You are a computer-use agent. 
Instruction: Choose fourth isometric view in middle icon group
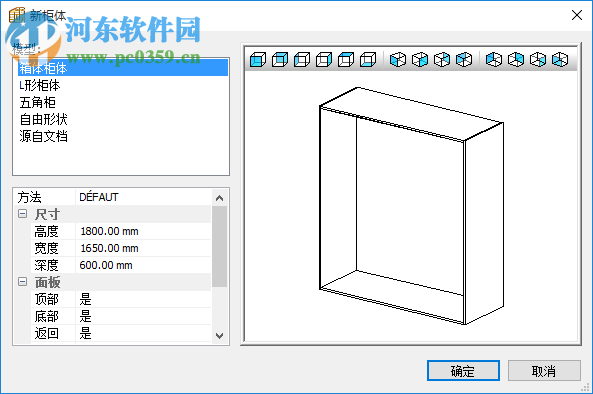(464, 60)
